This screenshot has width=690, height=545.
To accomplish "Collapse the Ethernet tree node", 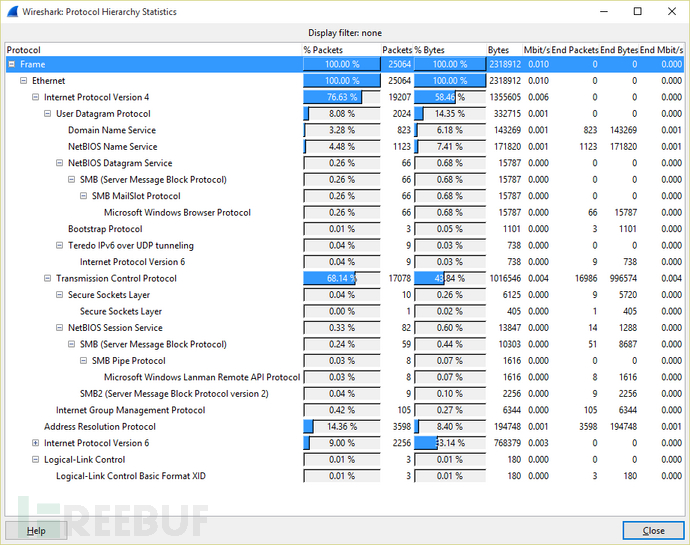I will (24, 81).
